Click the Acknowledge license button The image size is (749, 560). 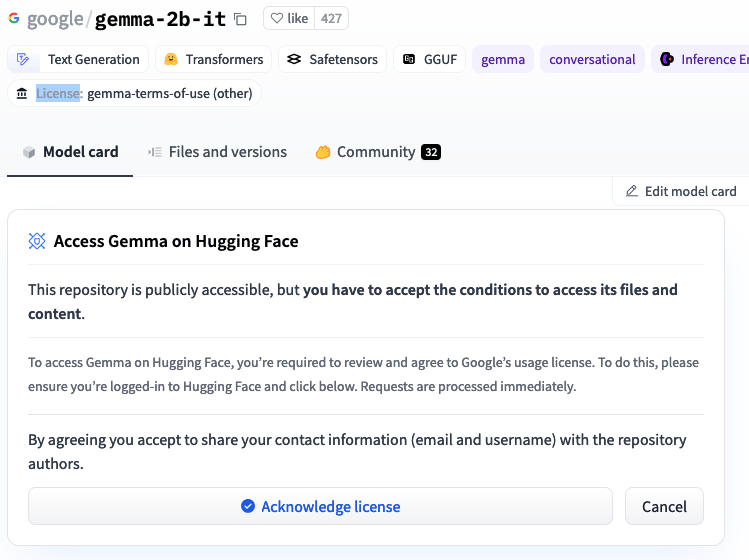pyautogui.click(x=320, y=506)
